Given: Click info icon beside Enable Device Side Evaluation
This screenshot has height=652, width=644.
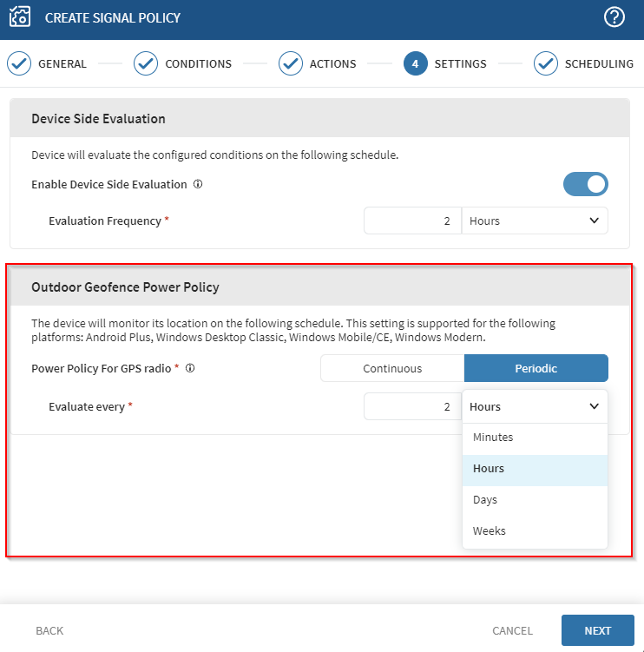Looking at the screenshot, I should click(x=198, y=184).
